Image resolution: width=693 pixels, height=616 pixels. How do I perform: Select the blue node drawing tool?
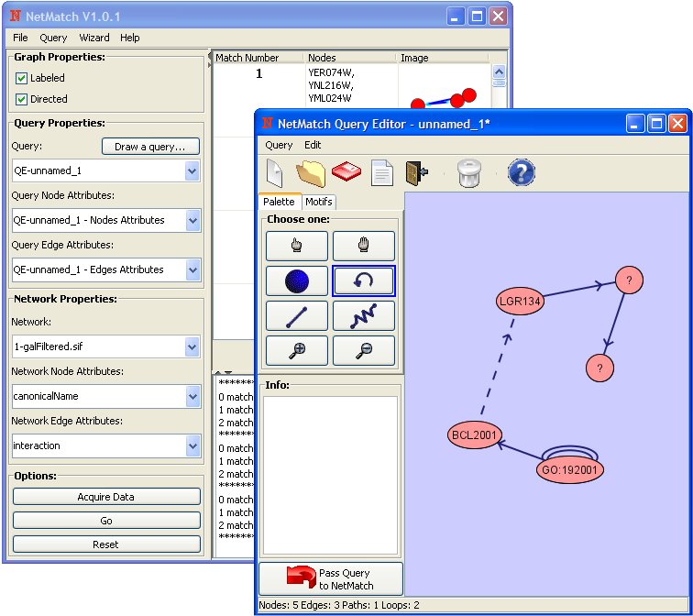297,281
